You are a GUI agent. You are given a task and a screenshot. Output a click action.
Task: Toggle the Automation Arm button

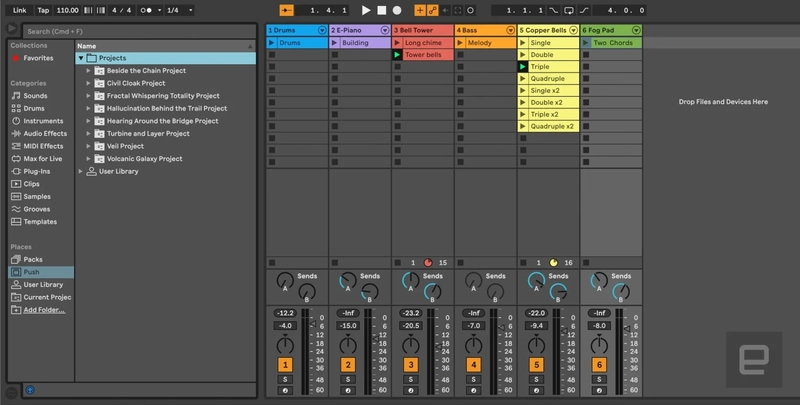click(433, 10)
